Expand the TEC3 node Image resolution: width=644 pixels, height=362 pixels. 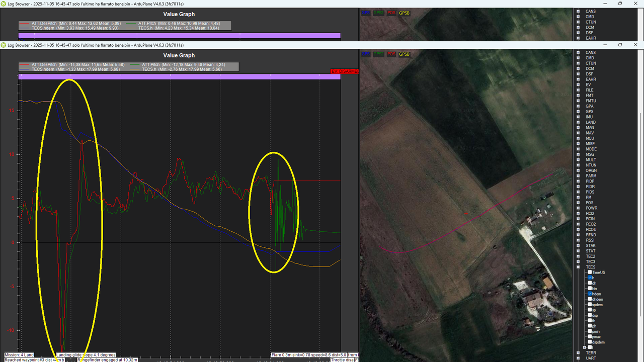[579, 261]
